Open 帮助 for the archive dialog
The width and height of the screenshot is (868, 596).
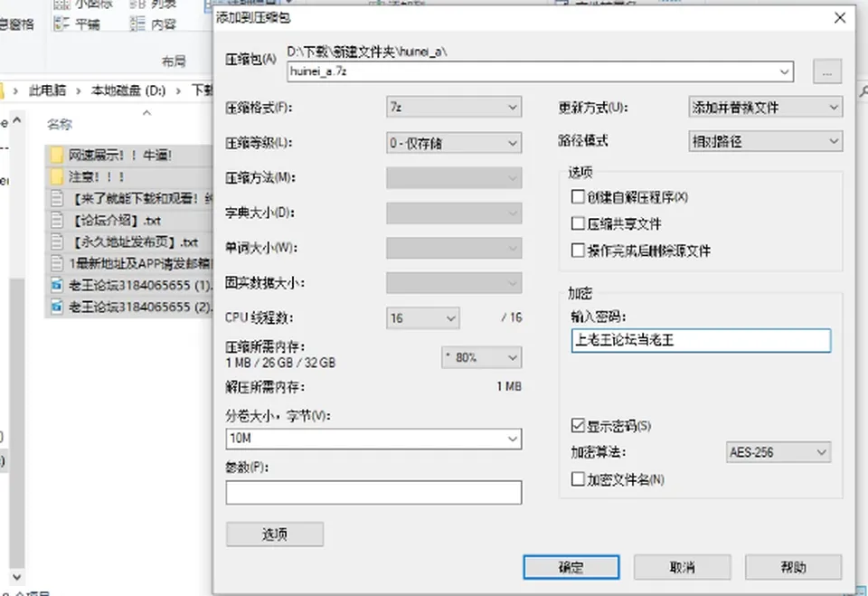[793, 567]
